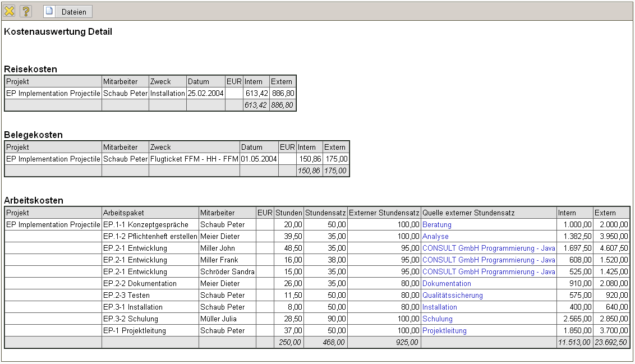Select the EP.1-2 Pflichtenheft erstellen cell
Screen dimensions: 635x364
pyautogui.click(x=150, y=237)
